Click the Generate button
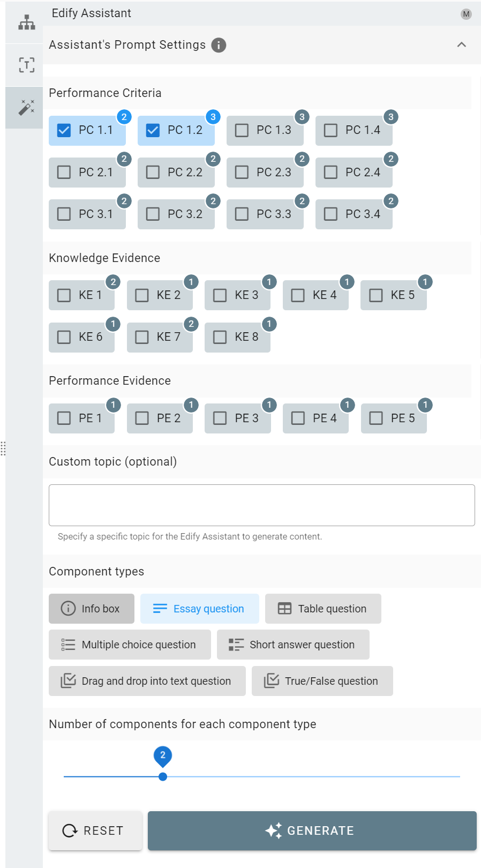 pos(312,830)
